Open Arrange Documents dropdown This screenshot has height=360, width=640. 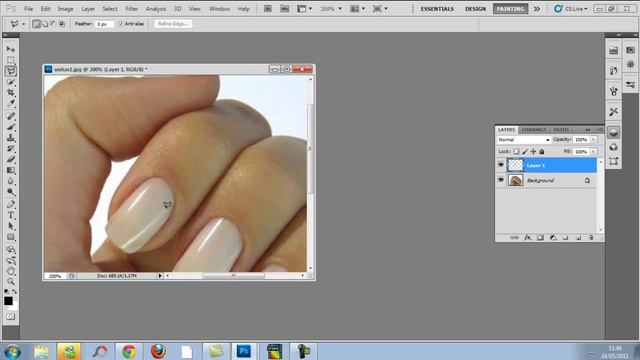tap(358, 9)
